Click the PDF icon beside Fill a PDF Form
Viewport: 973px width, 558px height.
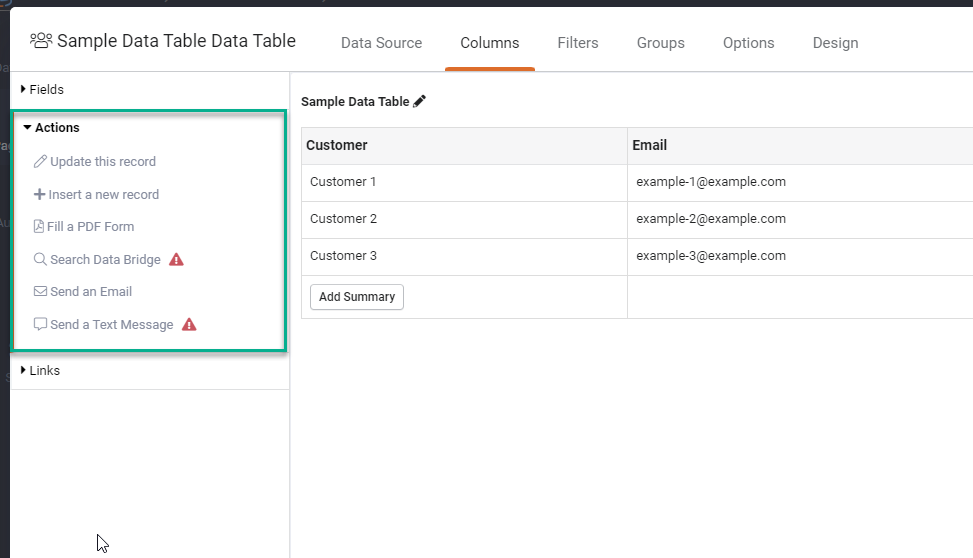[x=38, y=227]
